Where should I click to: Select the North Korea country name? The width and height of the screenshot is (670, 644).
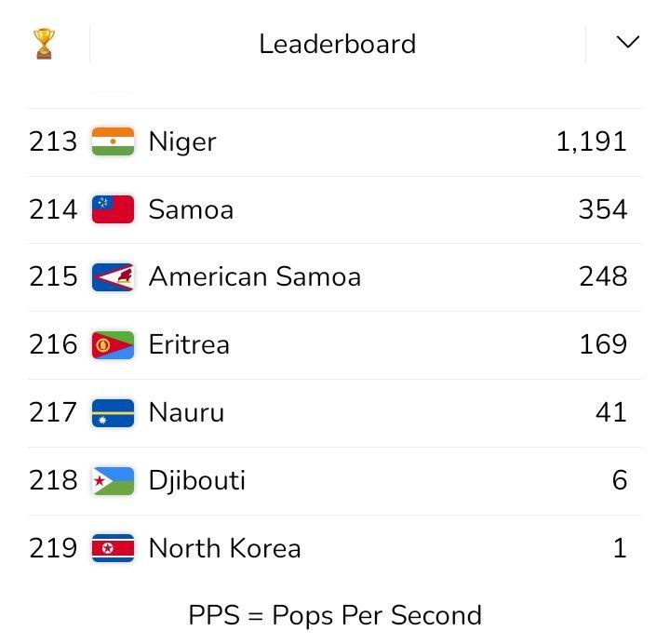click(225, 548)
